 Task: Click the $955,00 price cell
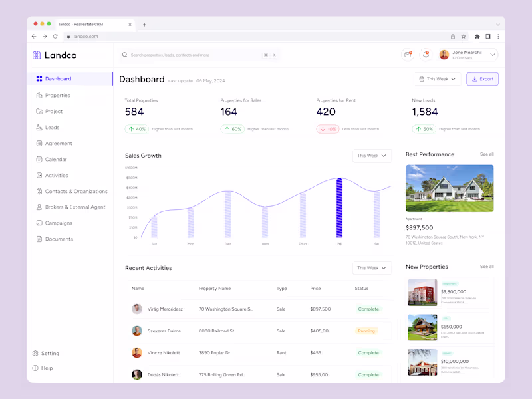click(x=319, y=374)
